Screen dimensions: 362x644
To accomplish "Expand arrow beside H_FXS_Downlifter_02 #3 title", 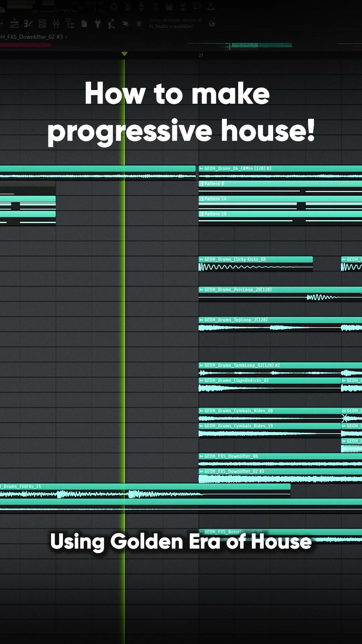I will [66, 37].
